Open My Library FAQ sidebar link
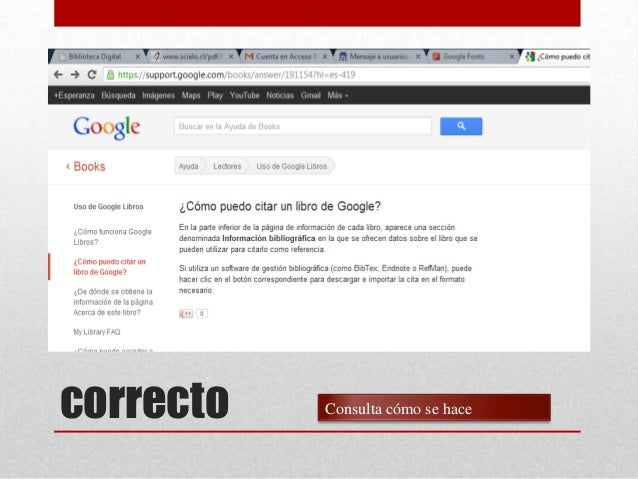Viewport: 638px width, 479px height. pyautogui.click(x=97, y=332)
